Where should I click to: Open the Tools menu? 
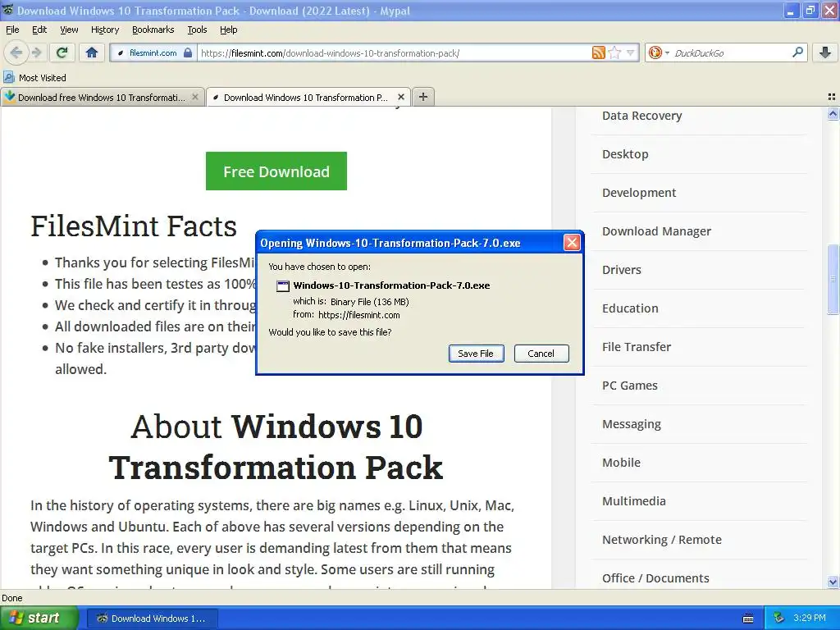197,30
